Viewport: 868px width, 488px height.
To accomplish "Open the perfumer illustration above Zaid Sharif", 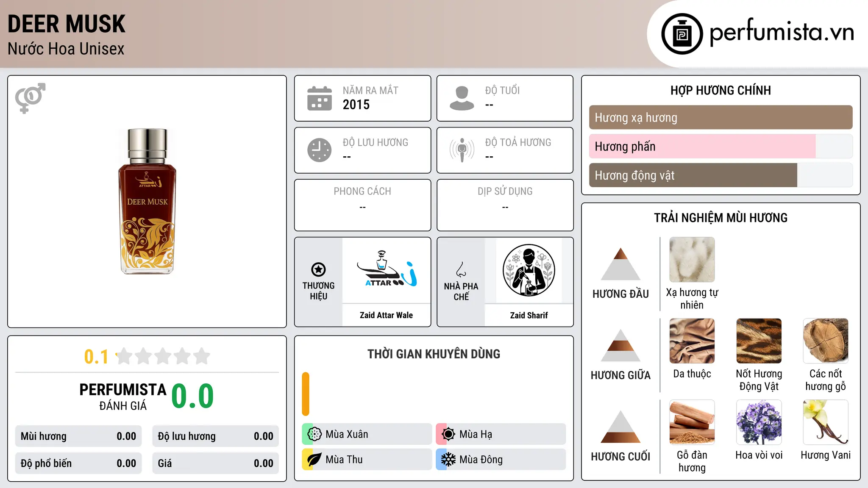I will point(529,270).
